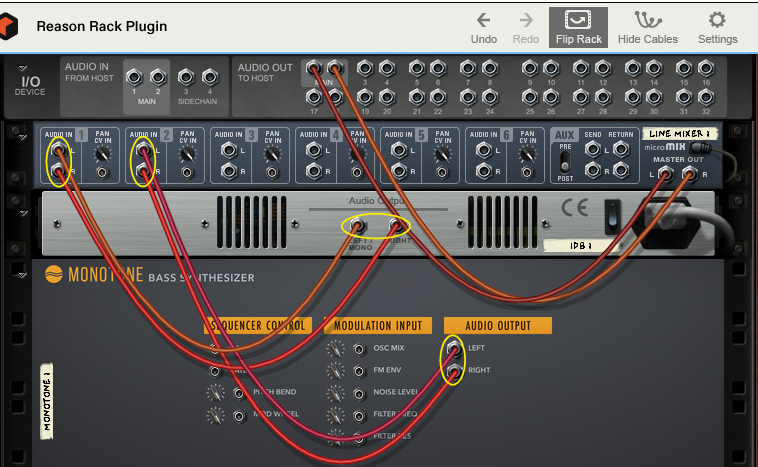
Task: Collapse the IDB 1 device fold arrow
Action: click(23, 213)
